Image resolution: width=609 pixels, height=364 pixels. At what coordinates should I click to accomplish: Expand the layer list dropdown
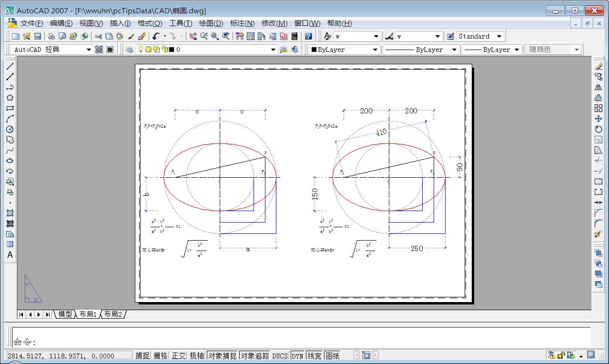[273, 50]
